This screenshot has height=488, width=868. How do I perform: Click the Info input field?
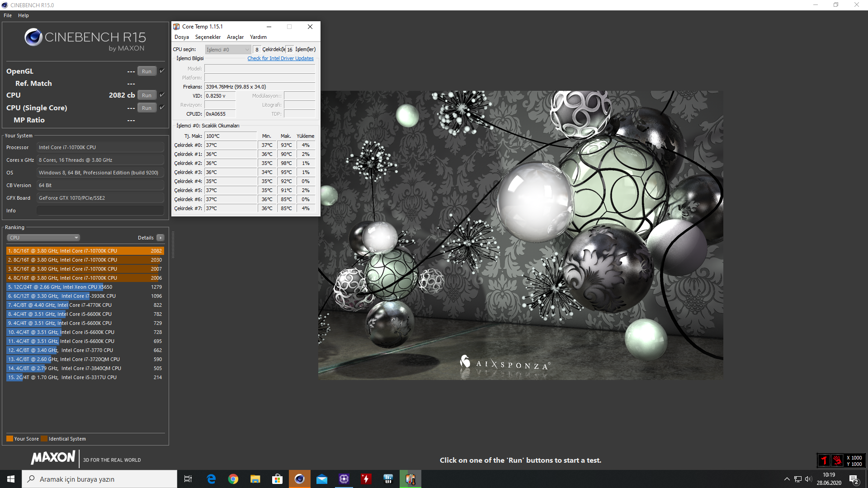(100, 211)
